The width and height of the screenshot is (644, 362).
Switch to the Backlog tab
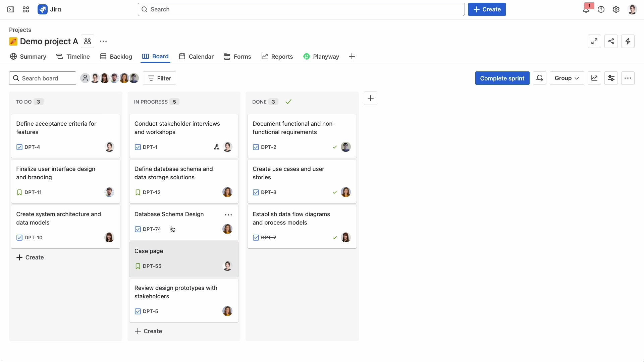116,57
